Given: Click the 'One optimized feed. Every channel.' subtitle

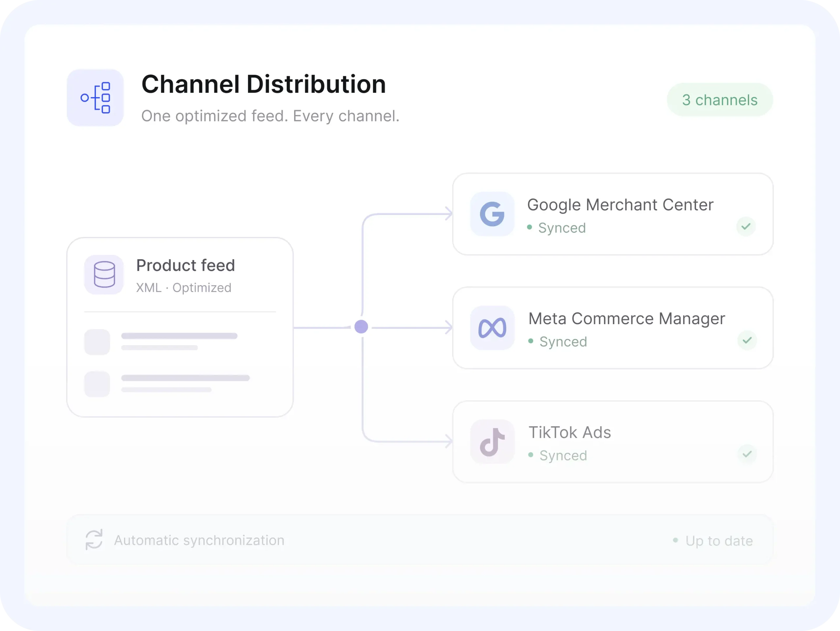Looking at the screenshot, I should point(270,116).
